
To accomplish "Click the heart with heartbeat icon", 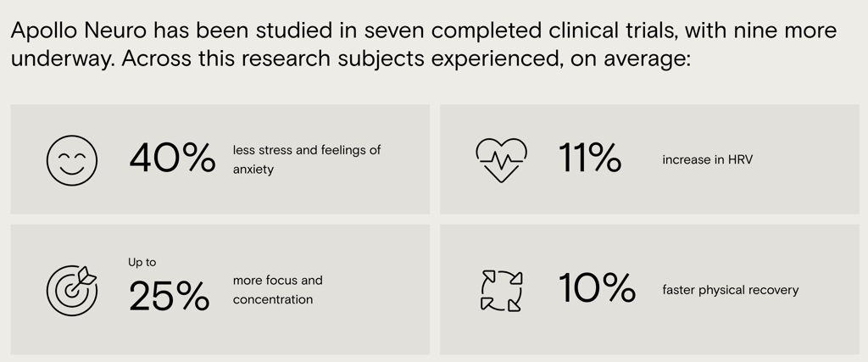I will coord(501,160).
